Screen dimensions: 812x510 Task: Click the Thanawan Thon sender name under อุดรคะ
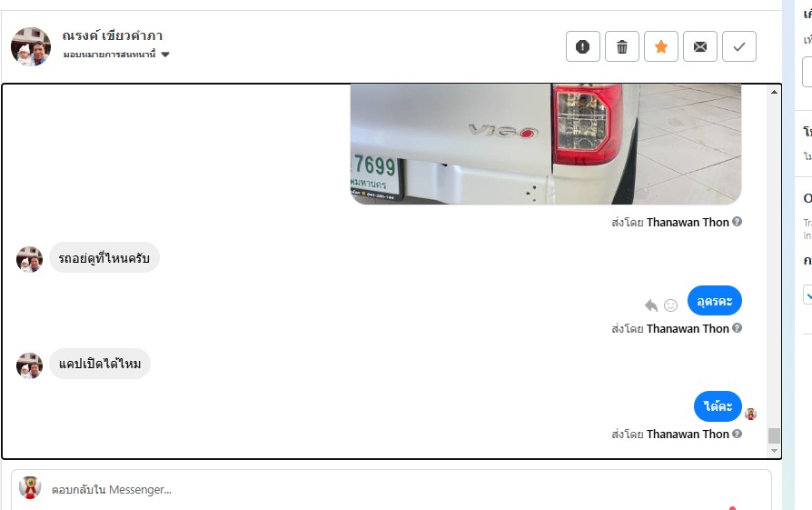coord(688,328)
